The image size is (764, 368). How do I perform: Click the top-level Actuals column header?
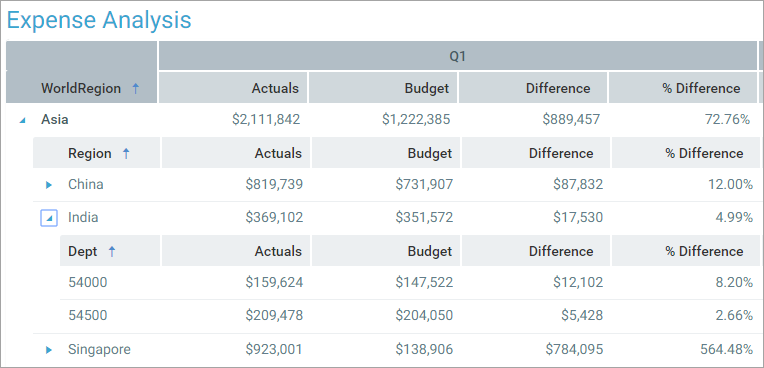click(x=233, y=88)
